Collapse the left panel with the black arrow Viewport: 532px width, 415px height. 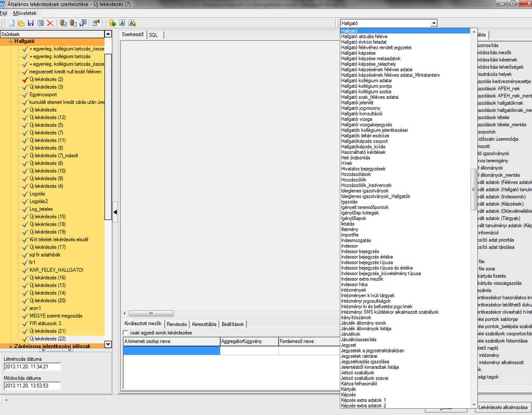tap(115, 212)
